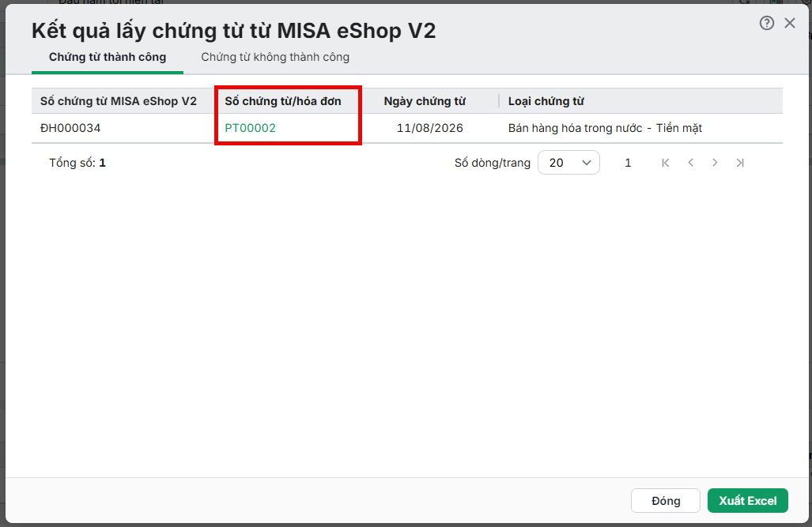
Task: Open the rows per page dropdown showing 20
Action: point(568,163)
